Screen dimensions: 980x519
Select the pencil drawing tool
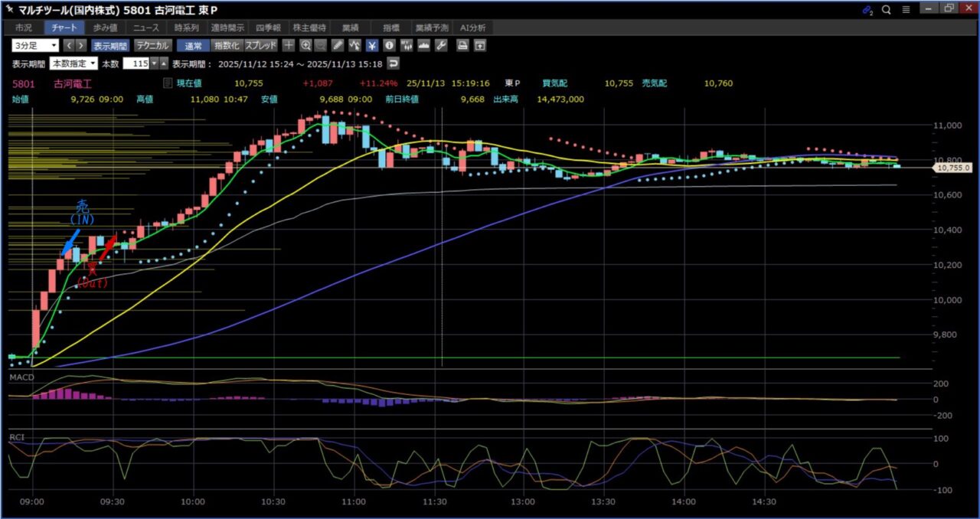coord(338,45)
